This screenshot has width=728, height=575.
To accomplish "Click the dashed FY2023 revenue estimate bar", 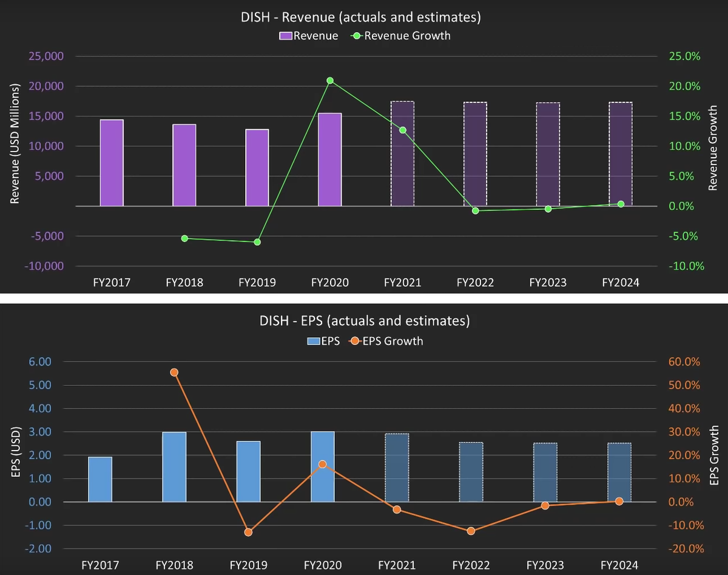I will [x=548, y=154].
